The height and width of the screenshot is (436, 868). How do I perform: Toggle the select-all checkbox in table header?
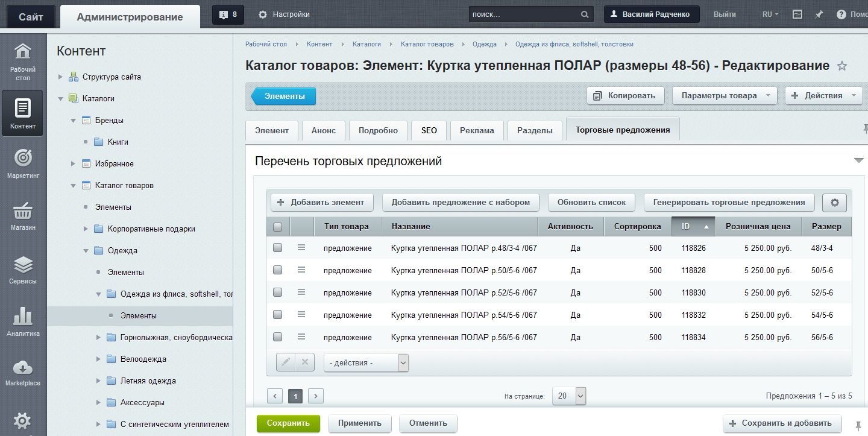277,227
